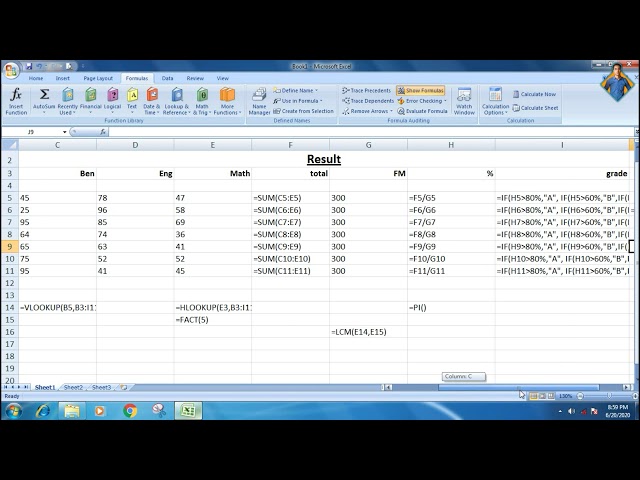Click Calculate Now
This screenshot has height=480, width=640.
534,94
